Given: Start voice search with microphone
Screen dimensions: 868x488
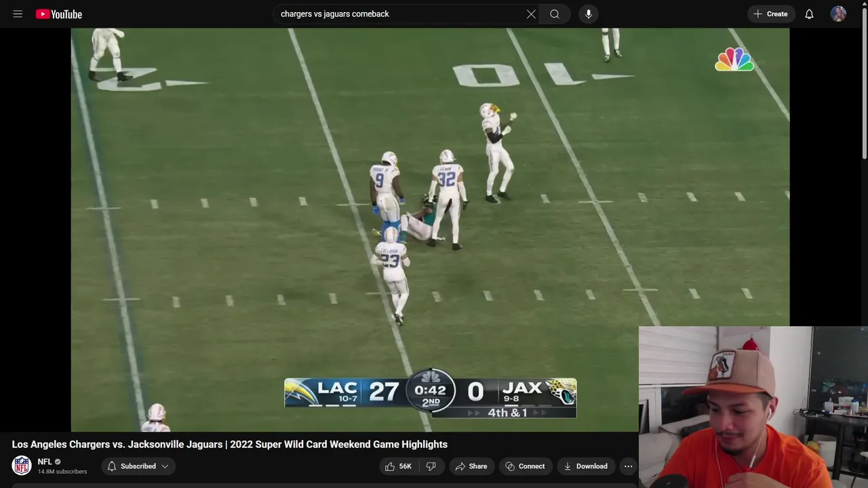Looking at the screenshot, I should coord(589,14).
